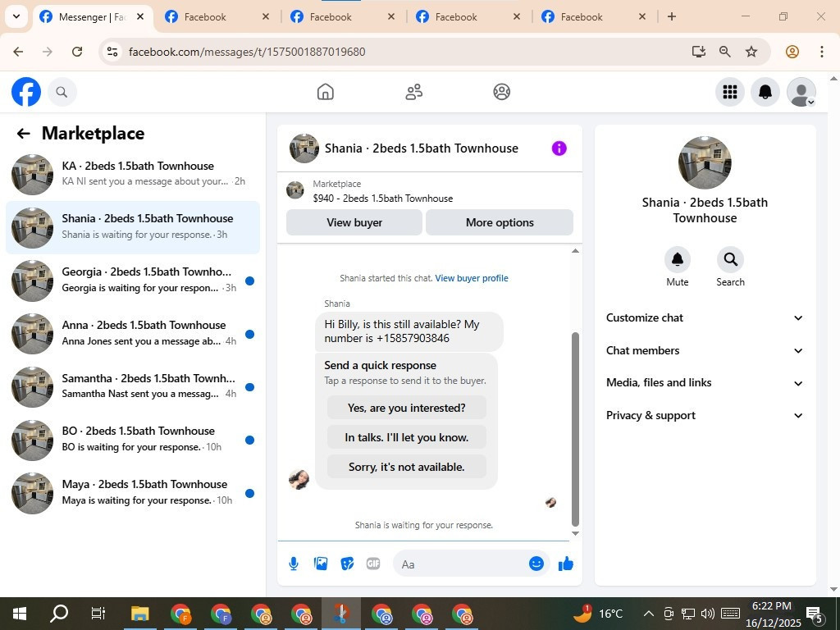
Task: Open conversation info purple icon
Action: pyautogui.click(x=559, y=148)
